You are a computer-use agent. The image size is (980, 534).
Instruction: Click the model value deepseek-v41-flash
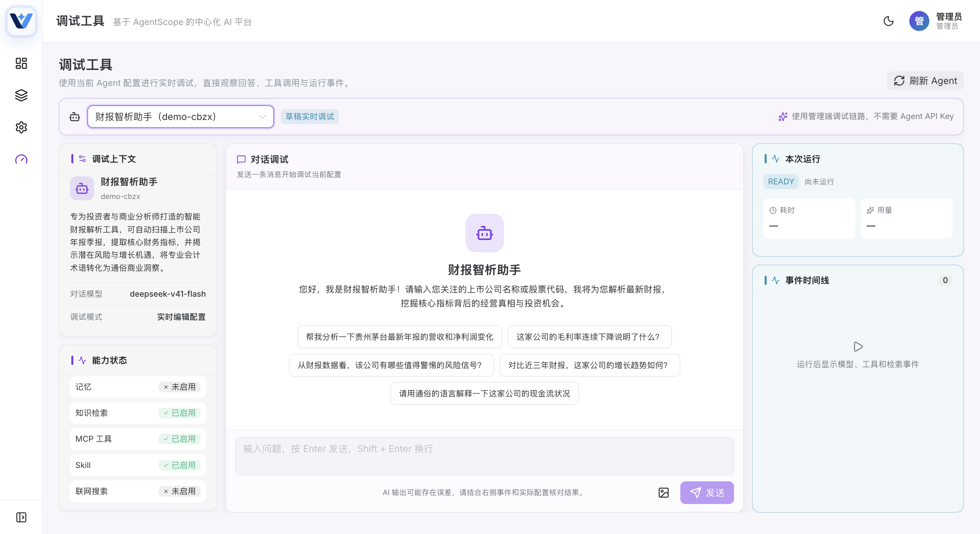pyautogui.click(x=167, y=294)
